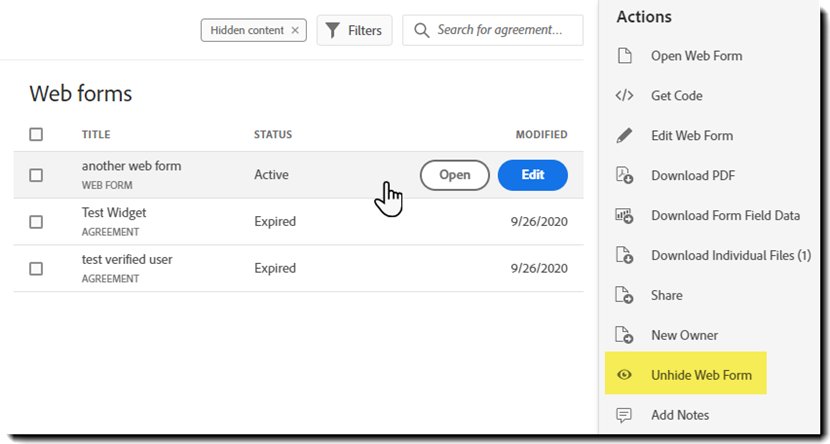
Task: Click the Download Form Field Data icon
Action: tap(625, 215)
